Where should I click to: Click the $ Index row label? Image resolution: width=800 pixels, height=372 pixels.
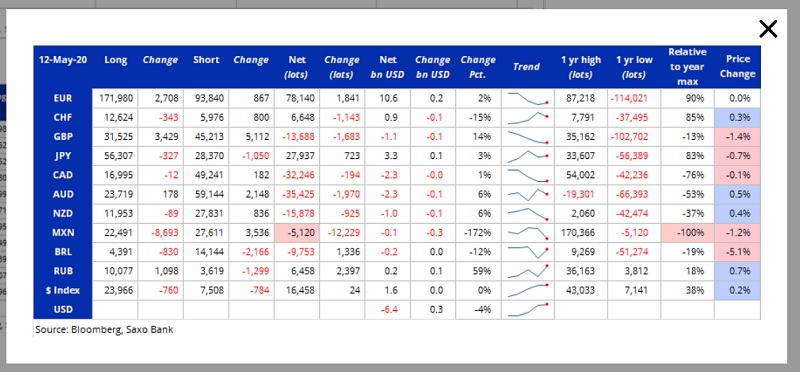[63, 290]
